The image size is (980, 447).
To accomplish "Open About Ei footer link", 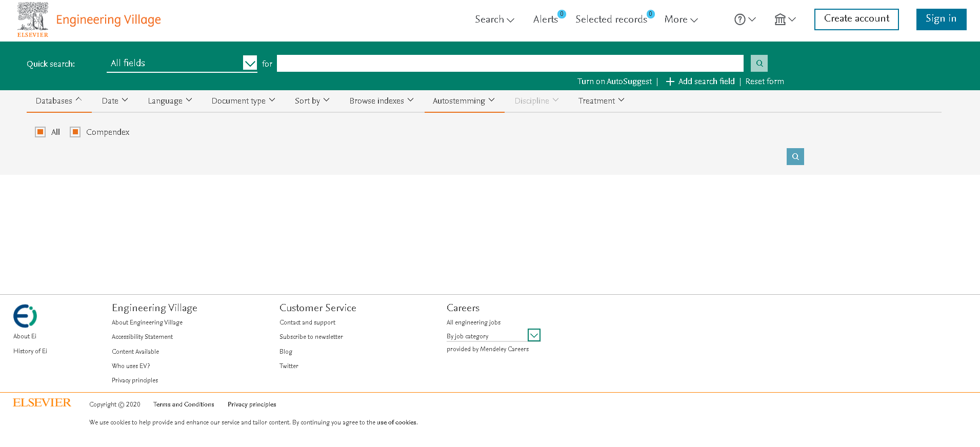I will click(25, 336).
